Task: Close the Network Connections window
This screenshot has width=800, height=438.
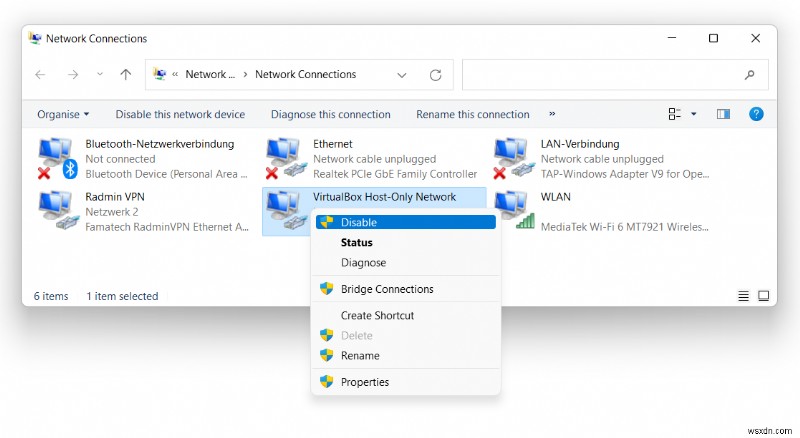Action: [756, 38]
